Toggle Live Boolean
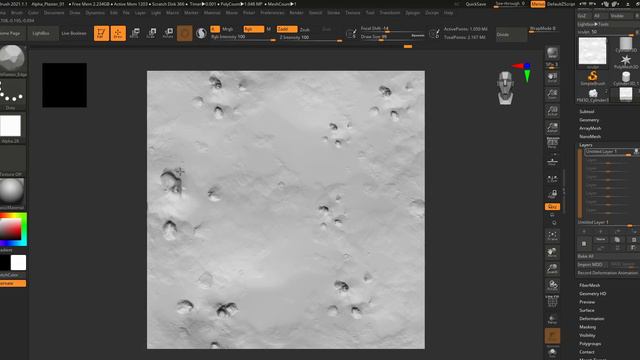The height and width of the screenshot is (360, 640). [74, 33]
